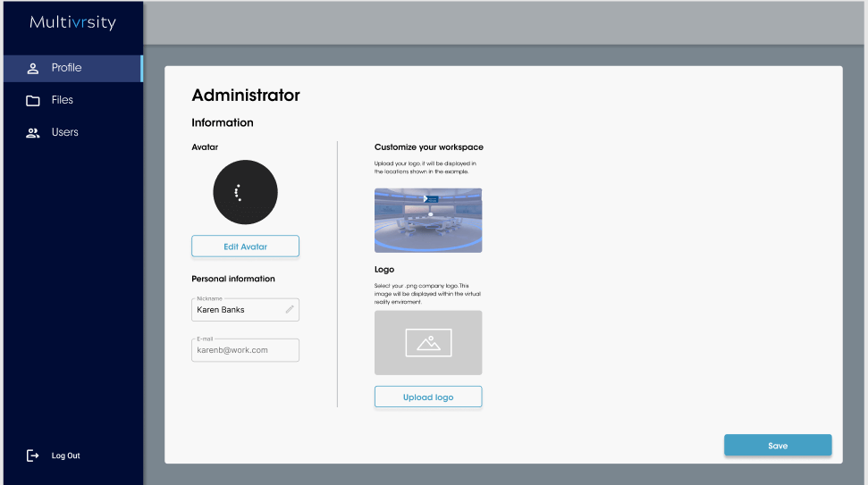Image resolution: width=868 pixels, height=485 pixels.
Task: Save the profile changes
Action: (x=777, y=445)
